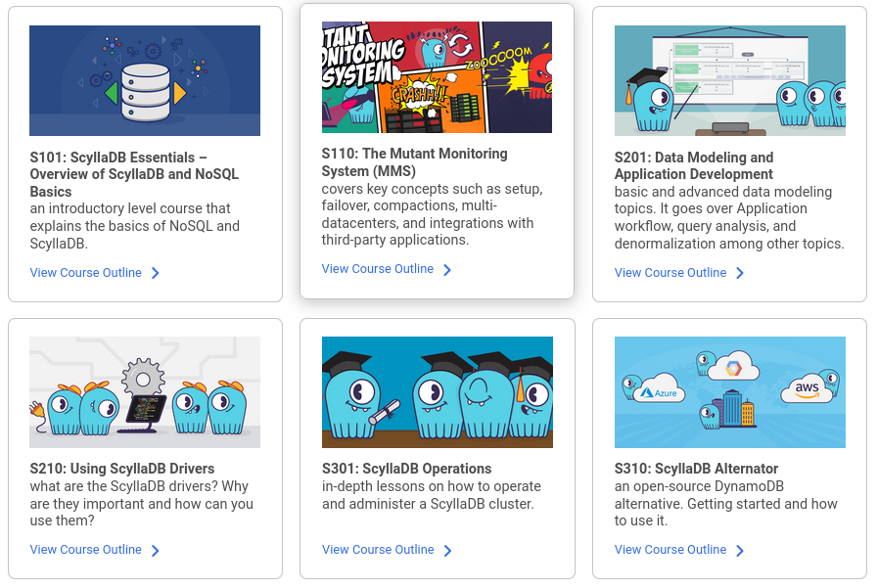
Task: Click the arrow icon after S301's View Course Outline
Action: click(x=448, y=551)
